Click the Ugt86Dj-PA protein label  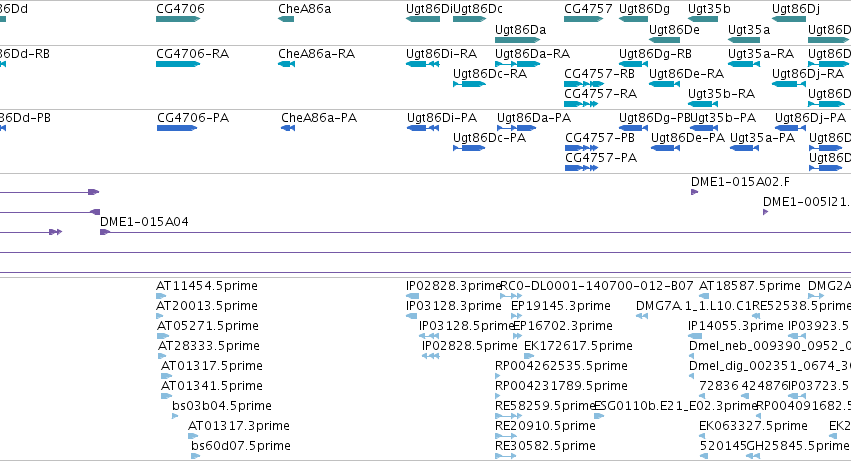(x=810, y=118)
